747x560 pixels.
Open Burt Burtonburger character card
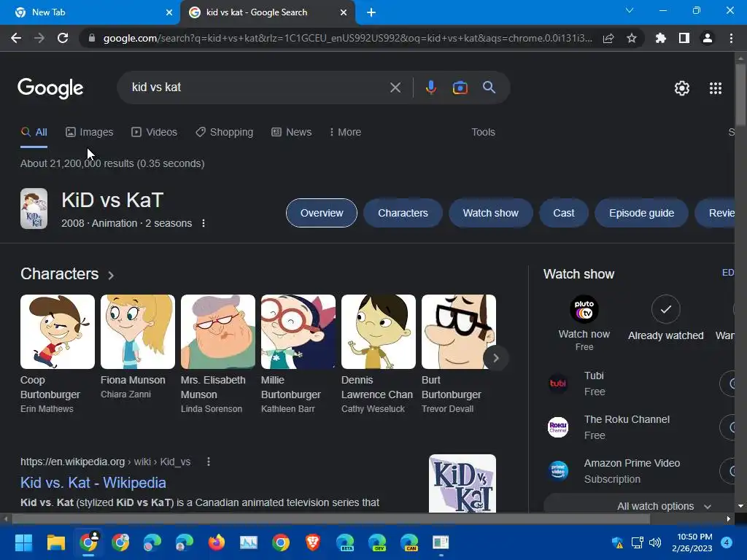click(x=458, y=354)
